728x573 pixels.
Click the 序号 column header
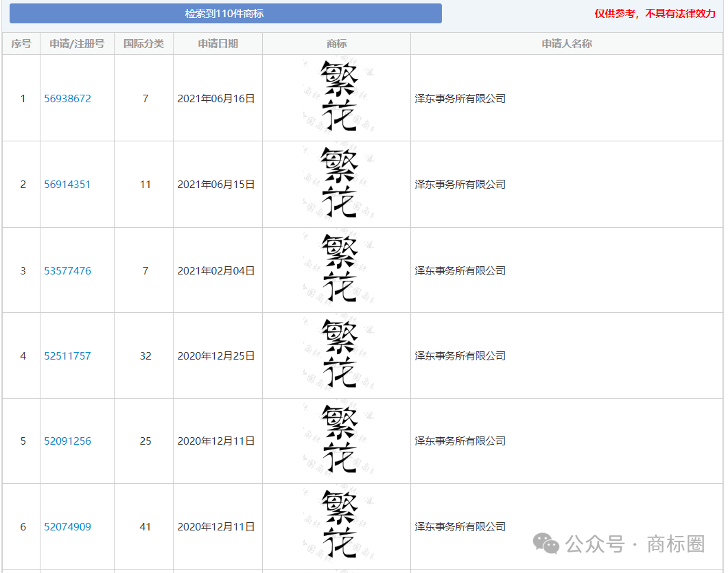[21, 44]
